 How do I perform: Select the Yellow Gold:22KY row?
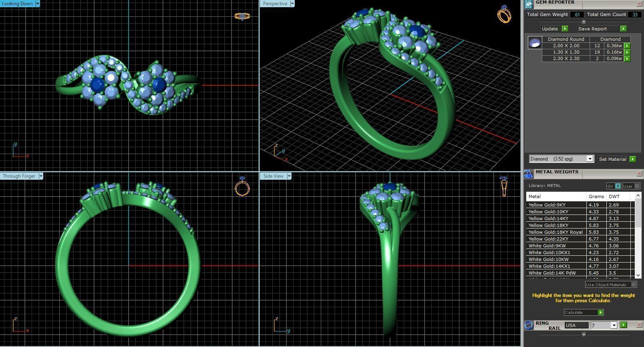tap(580, 239)
